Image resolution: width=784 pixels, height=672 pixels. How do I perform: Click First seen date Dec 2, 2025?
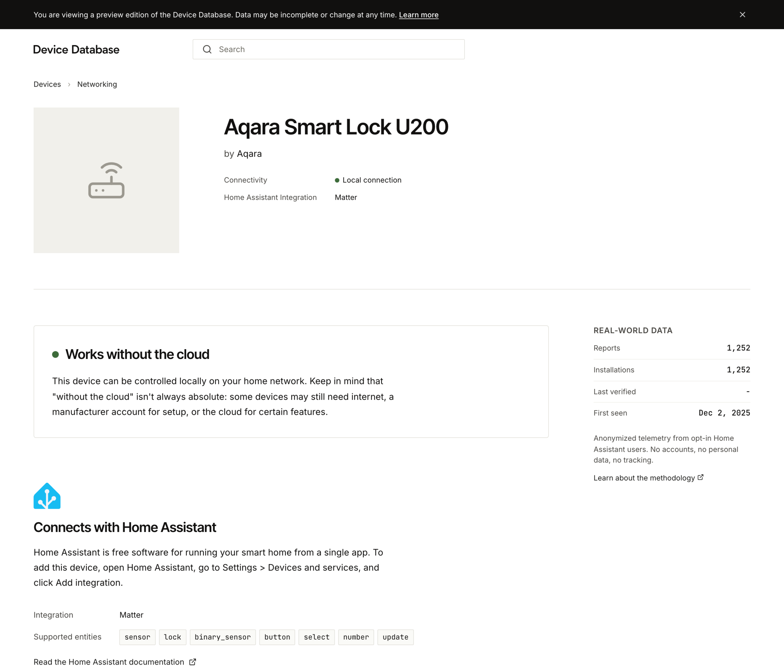[x=724, y=413]
